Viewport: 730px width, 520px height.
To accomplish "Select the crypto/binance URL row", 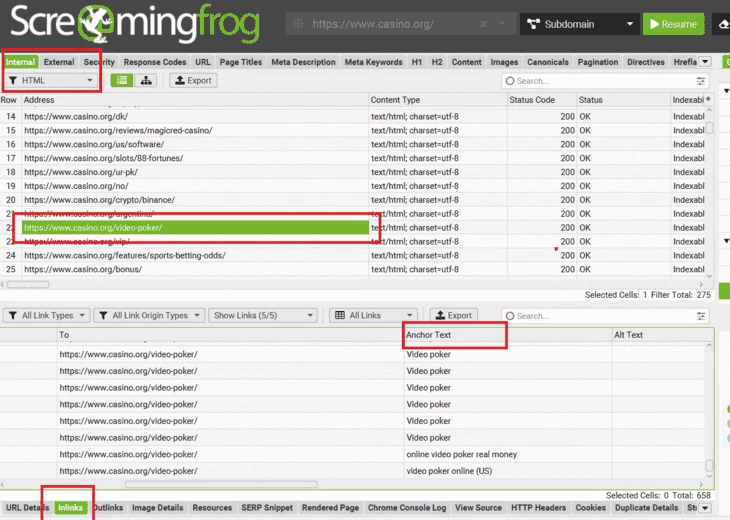I will (x=195, y=200).
